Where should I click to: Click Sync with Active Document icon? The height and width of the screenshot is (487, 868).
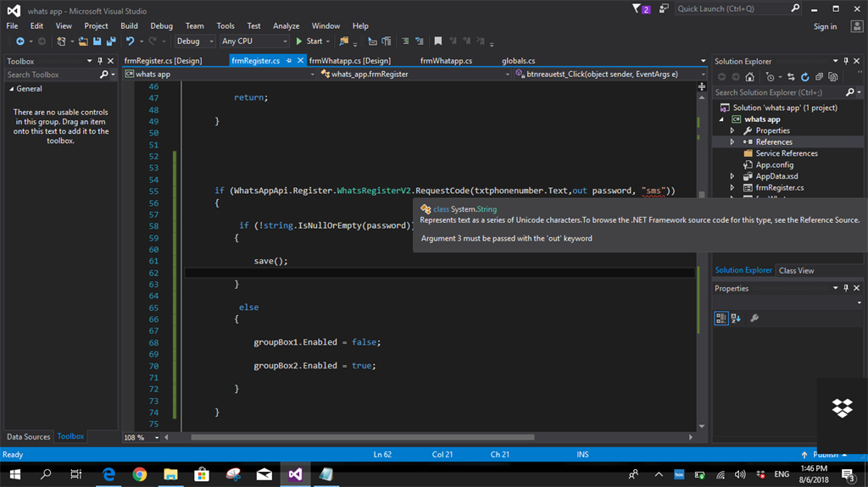(791, 77)
